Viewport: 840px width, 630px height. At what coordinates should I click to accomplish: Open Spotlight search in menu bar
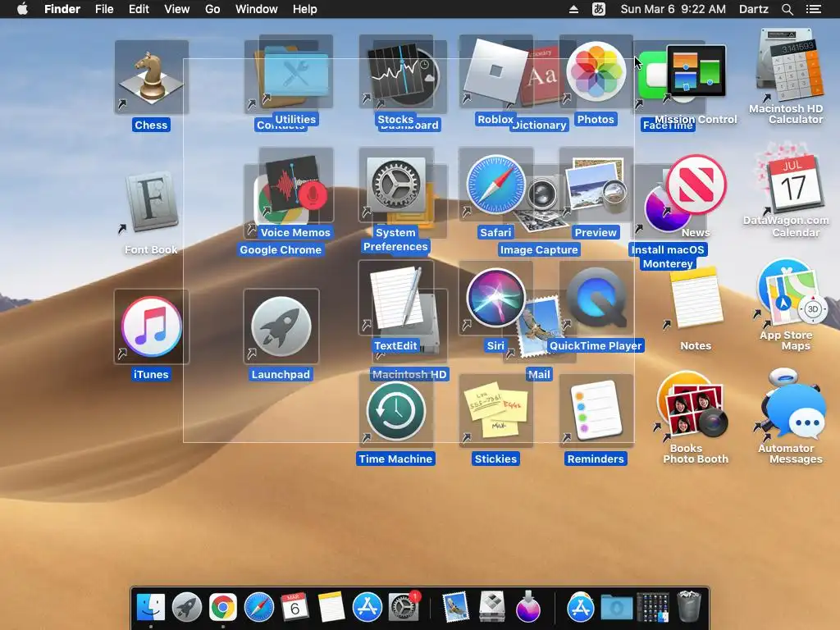pyautogui.click(x=787, y=9)
